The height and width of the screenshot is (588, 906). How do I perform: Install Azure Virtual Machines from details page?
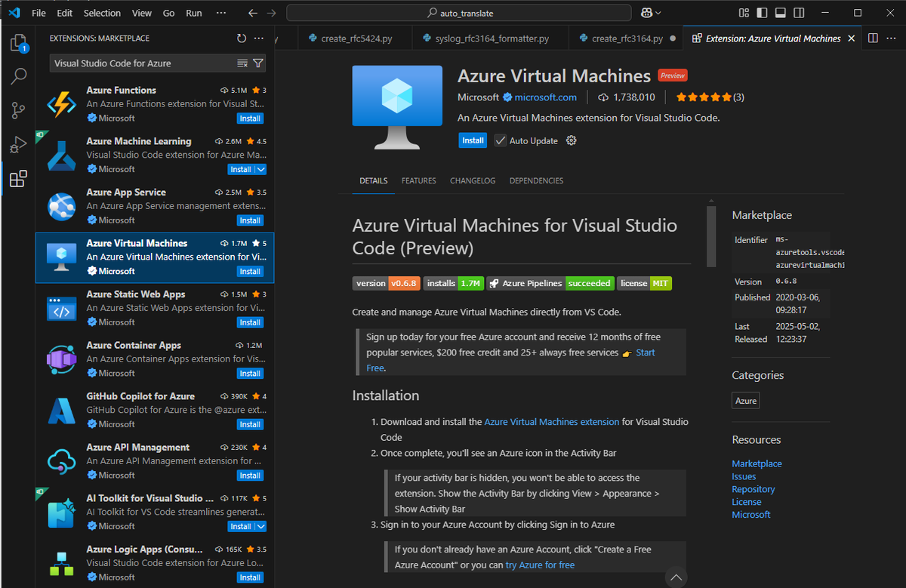473,140
